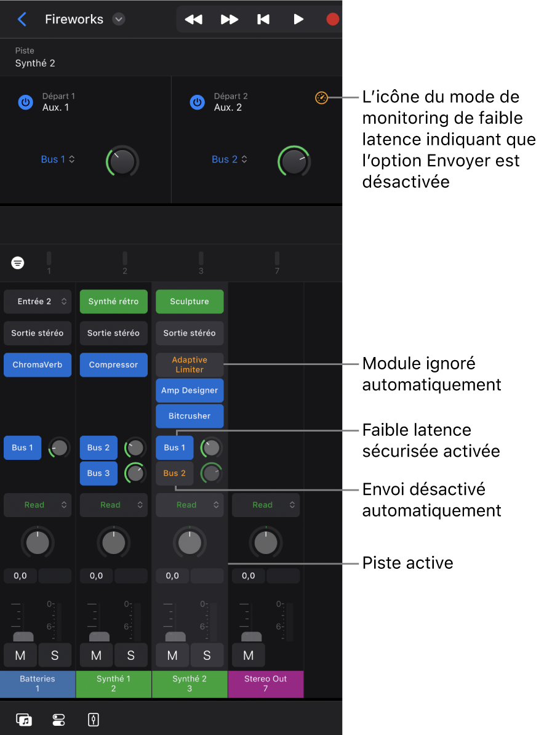The height and width of the screenshot is (735, 560).
Task: Expand the Read automation dropdown on Synthé 2
Action: 190,505
